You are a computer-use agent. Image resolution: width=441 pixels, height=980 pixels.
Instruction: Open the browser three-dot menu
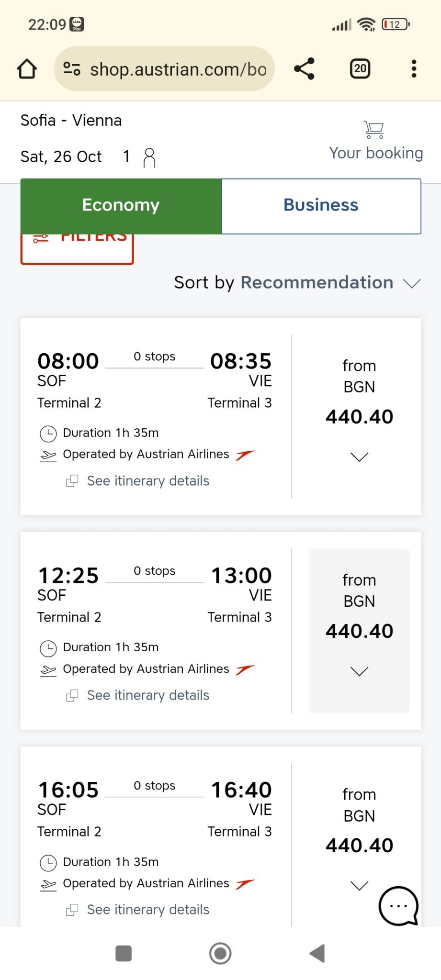click(x=414, y=69)
